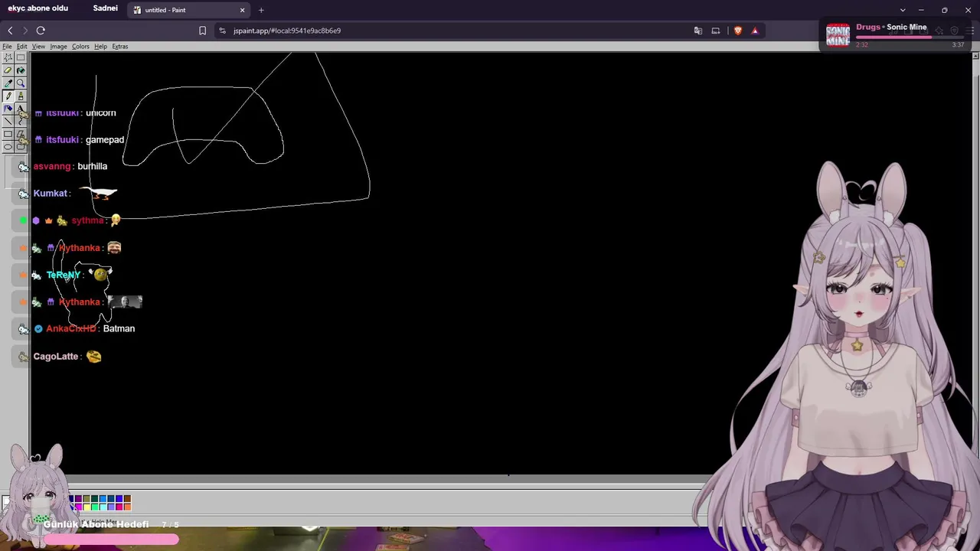Screen dimensions: 980x551
Task: Open the Image menu
Action: point(58,47)
